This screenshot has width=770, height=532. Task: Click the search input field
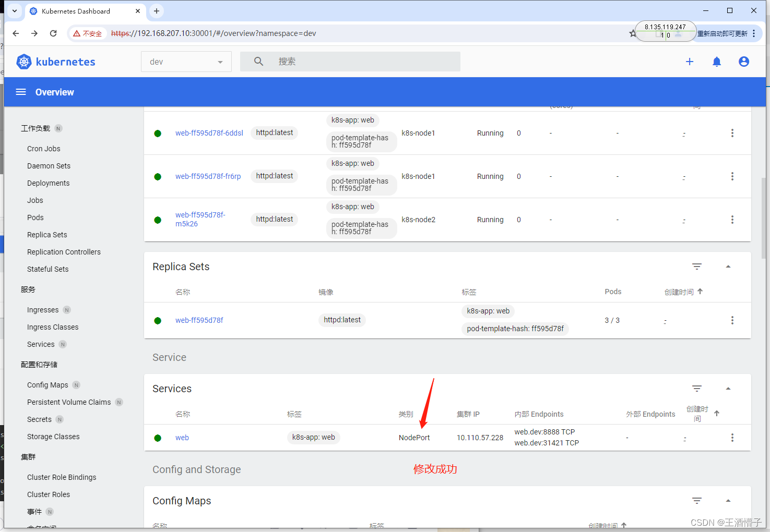point(350,62)
